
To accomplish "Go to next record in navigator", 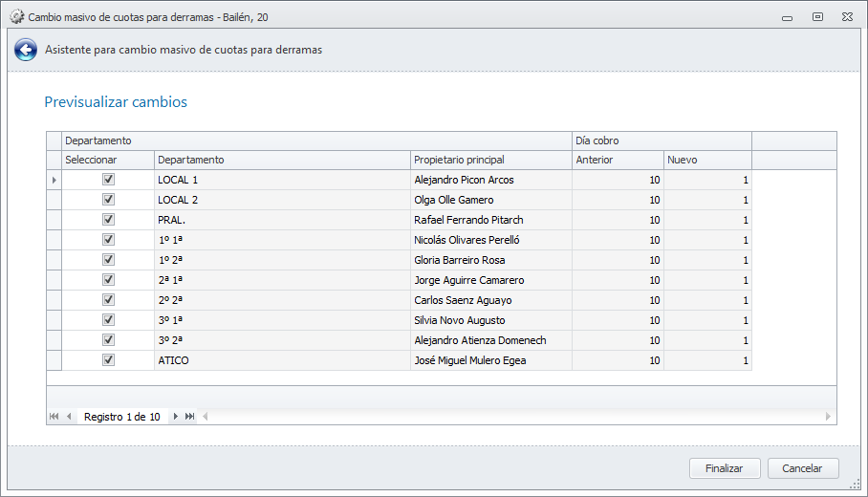I will click(x=175, y=417).
